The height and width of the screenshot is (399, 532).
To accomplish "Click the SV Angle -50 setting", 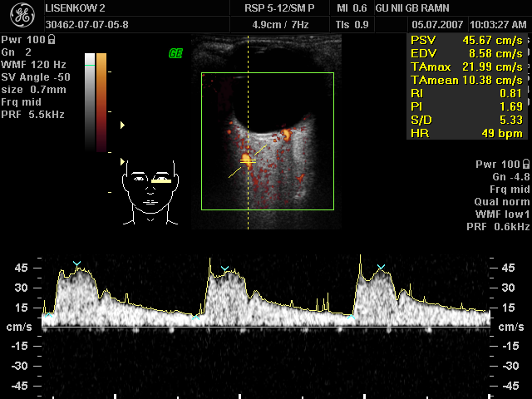I will click(x=36, y=77).
